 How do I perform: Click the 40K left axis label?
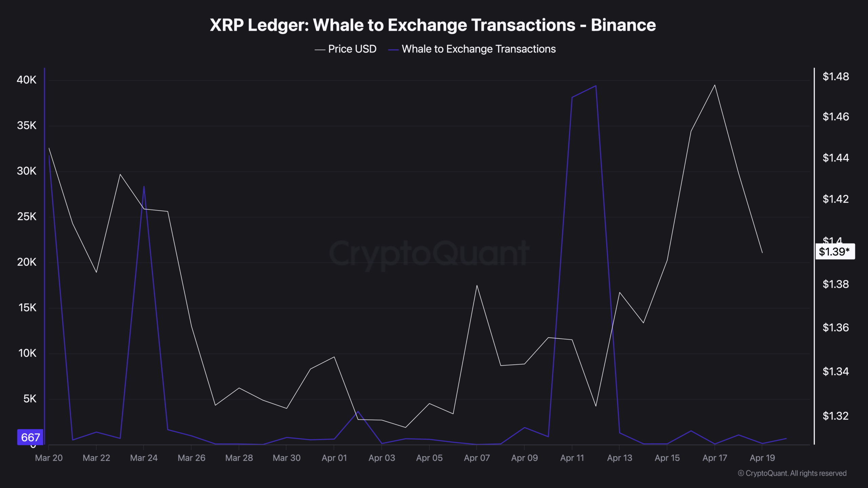[26, 80]
